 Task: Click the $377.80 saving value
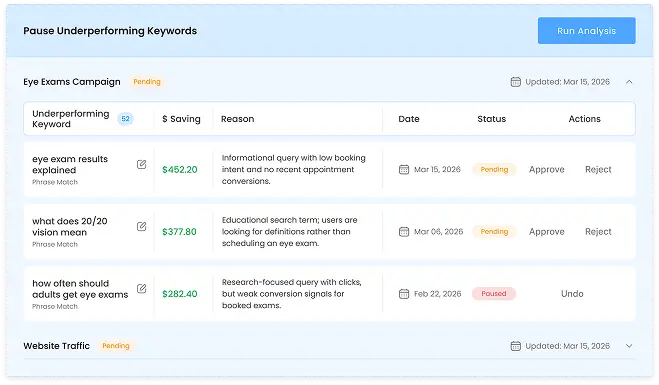tap(179, 232)
